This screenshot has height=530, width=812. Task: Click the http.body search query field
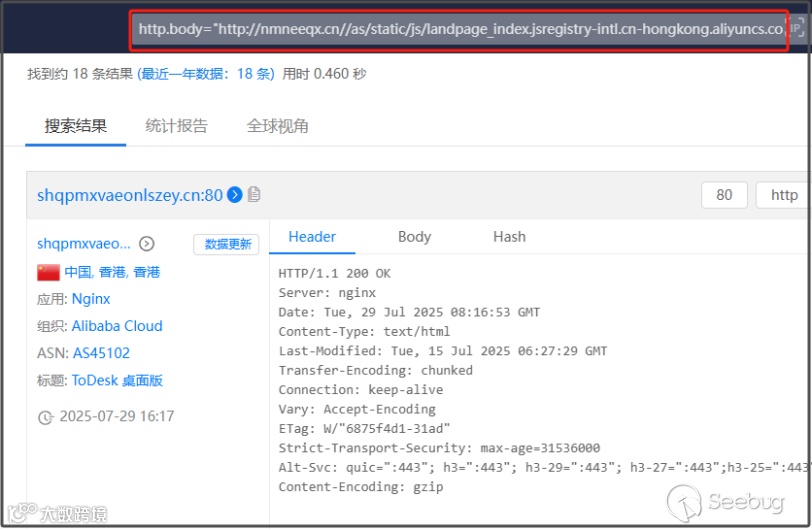click(459, 29)
